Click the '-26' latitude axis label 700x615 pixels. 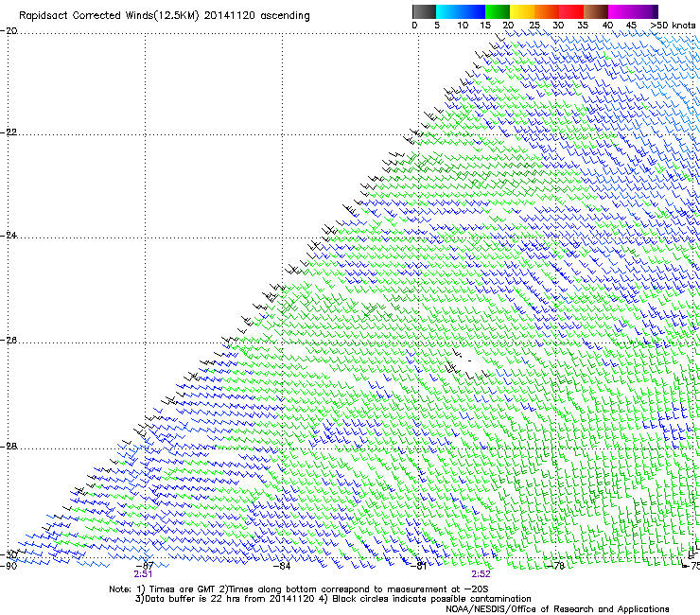tap(9, 341)
